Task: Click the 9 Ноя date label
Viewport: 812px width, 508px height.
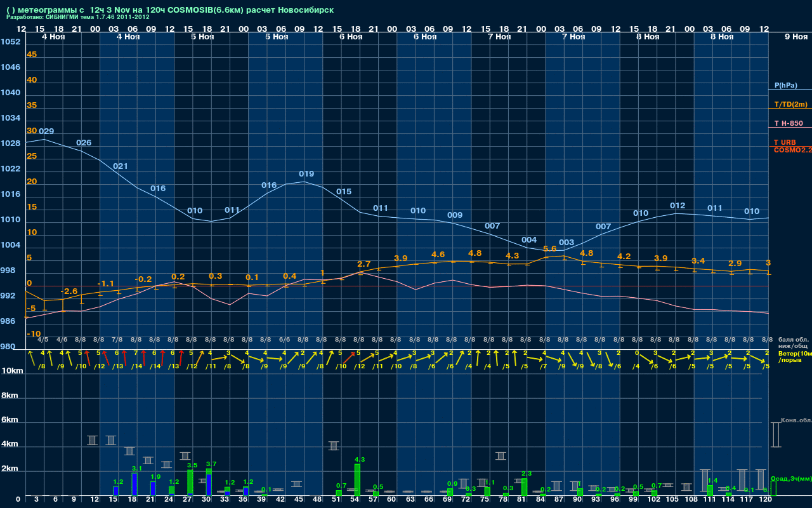Action: pos(796,37)
